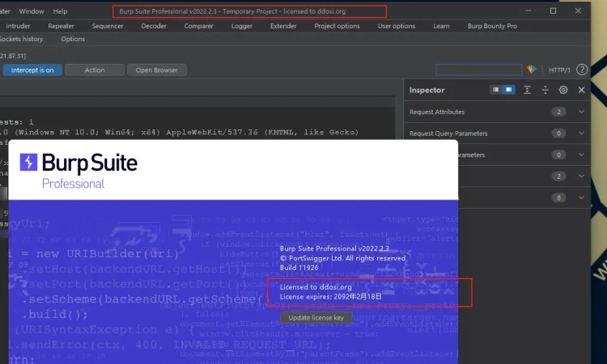Click the Request Query Parameters label
This screenshot has height=364, width=607.
(x=448, y=133)
